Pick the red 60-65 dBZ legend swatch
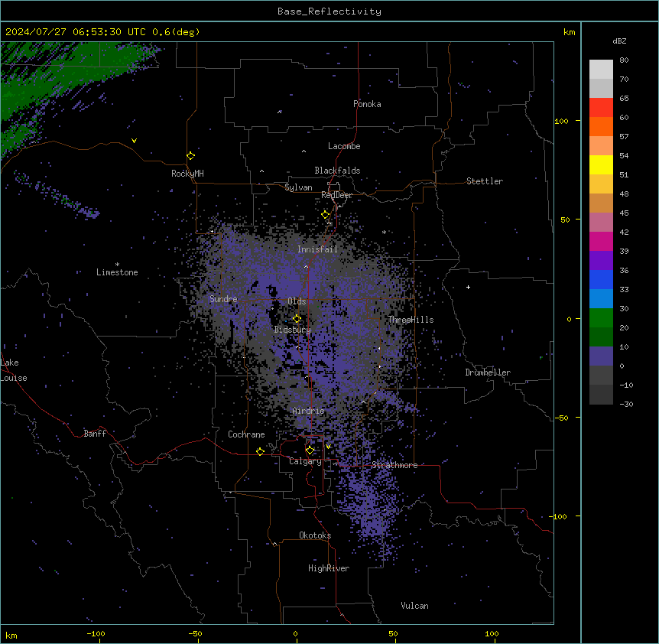This screenshot has height=644, width=659. pyautogui.click(x=601, y=108)
